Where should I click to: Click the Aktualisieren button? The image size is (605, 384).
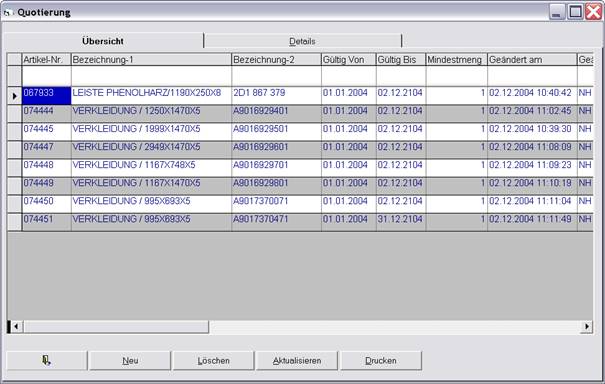coord(297,360)
